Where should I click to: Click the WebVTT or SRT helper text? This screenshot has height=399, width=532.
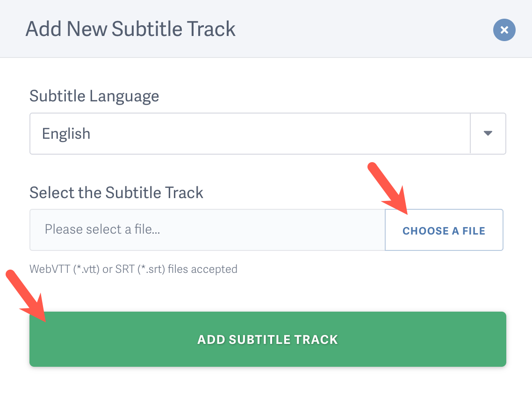click(133, 269)
